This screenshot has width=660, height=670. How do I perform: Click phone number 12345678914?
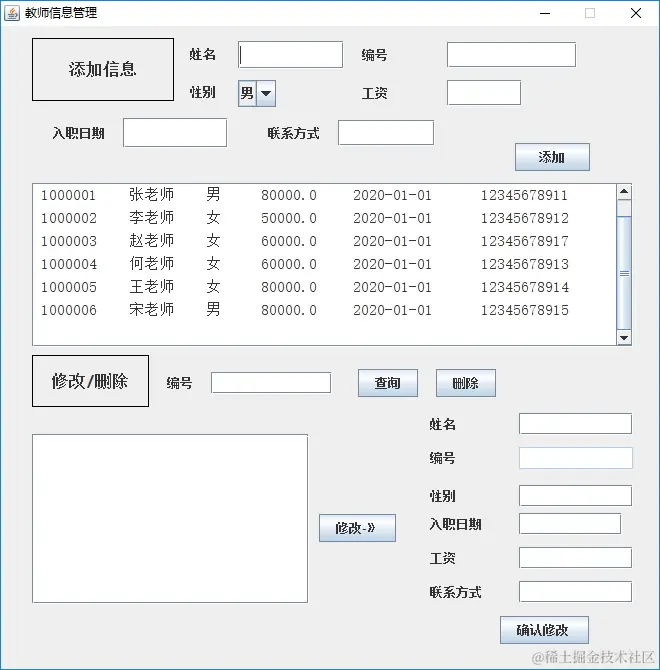(525, 287)
